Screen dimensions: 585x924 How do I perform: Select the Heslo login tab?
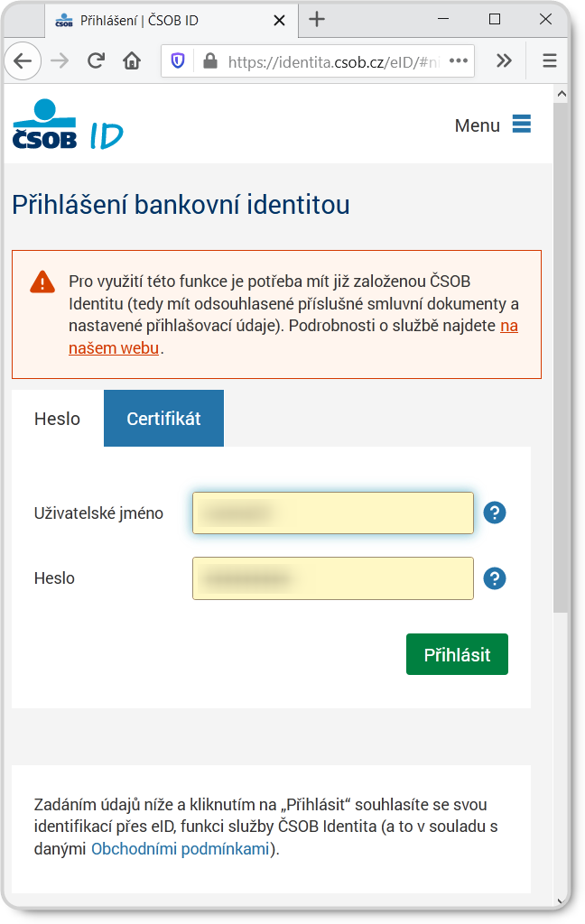click(x=57, y=419)
